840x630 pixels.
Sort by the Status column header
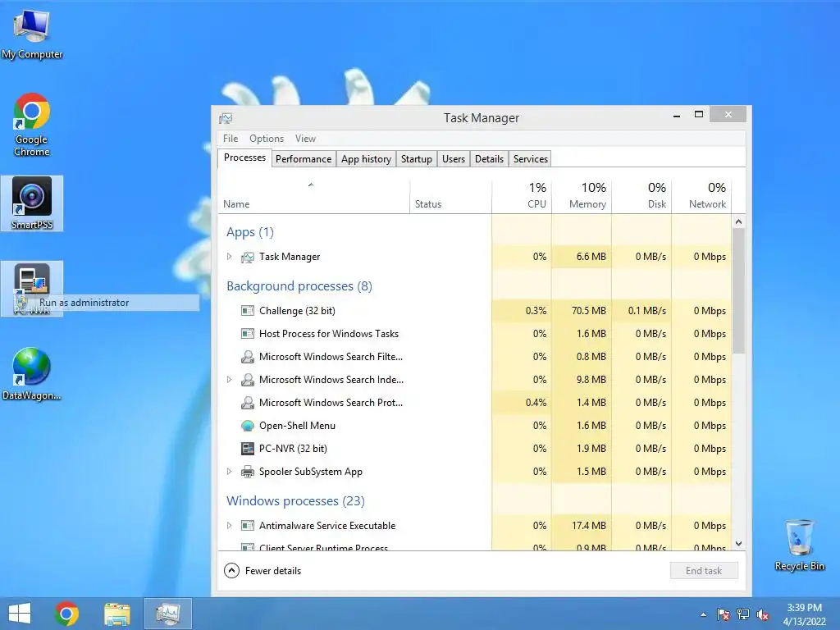pos(450,196)
